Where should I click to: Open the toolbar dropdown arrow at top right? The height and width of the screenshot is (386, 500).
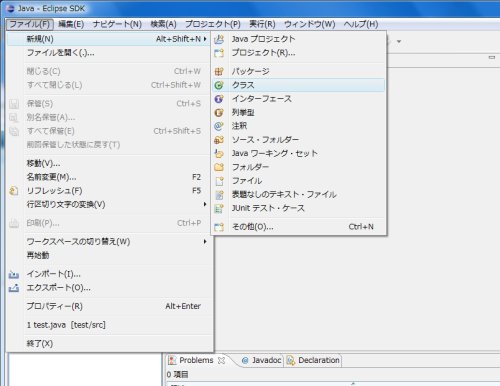399,42
